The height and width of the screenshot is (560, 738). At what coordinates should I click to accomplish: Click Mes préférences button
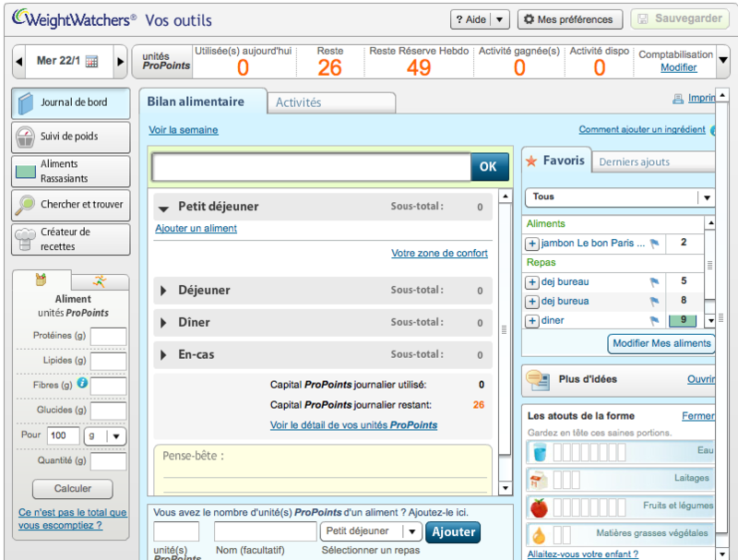[570, 19]
